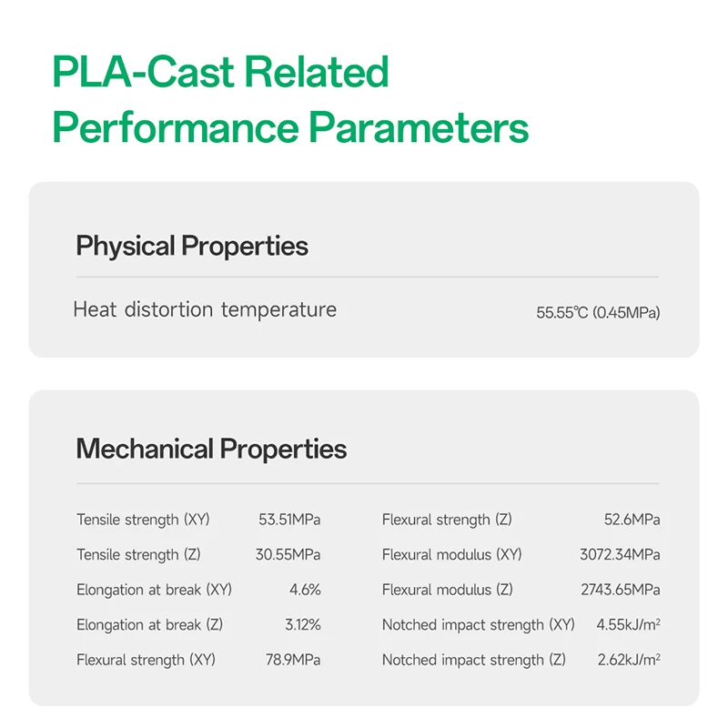The height and width of the screenshot is (728, 728).
Task: Select the Tensile strength (Z) label
Action: pyautogui.click(x=138, y=554)
